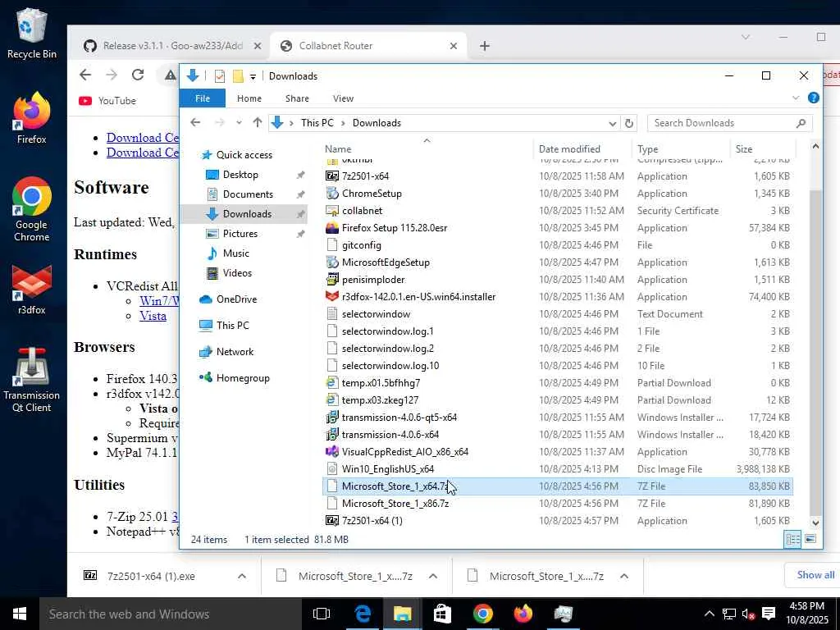Click the Properties icon in Explorer title bar
Image resolution: width=840 pixels, height=630 pixels.
point(220,76)
